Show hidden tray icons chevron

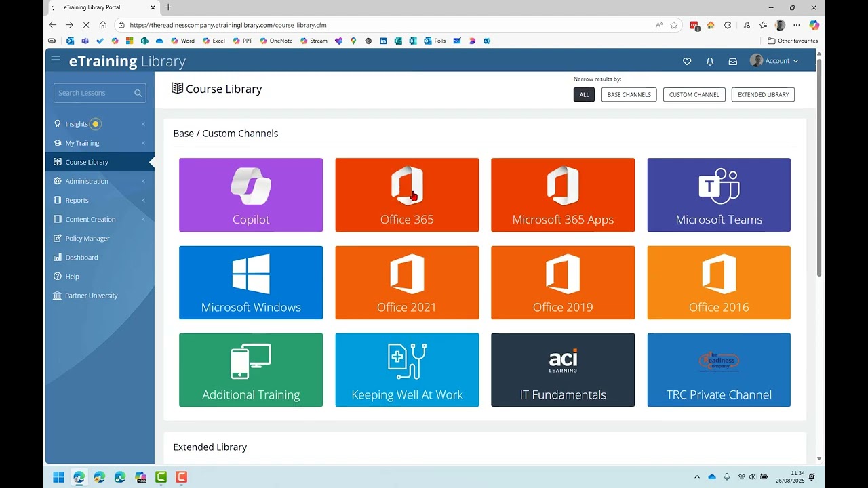(x=697, y=477)
